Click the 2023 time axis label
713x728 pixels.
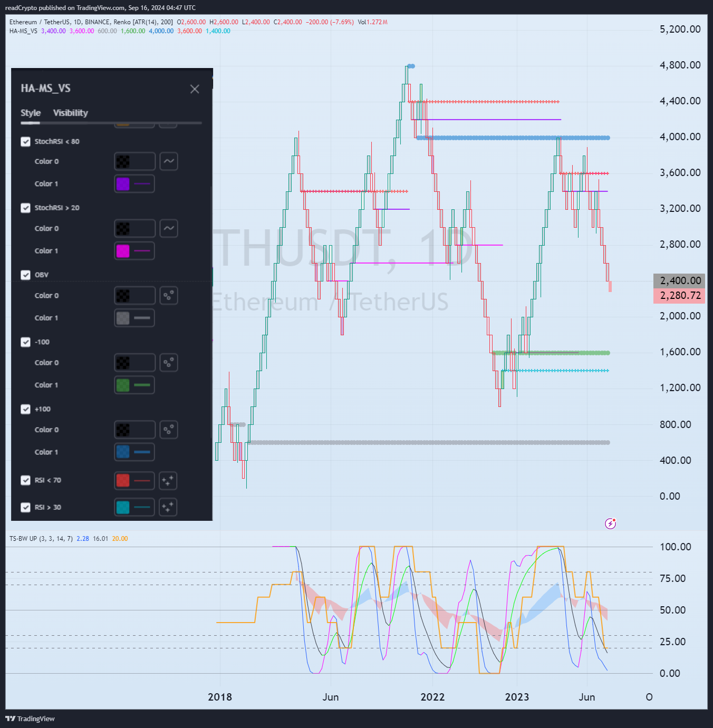coord(517,697)
